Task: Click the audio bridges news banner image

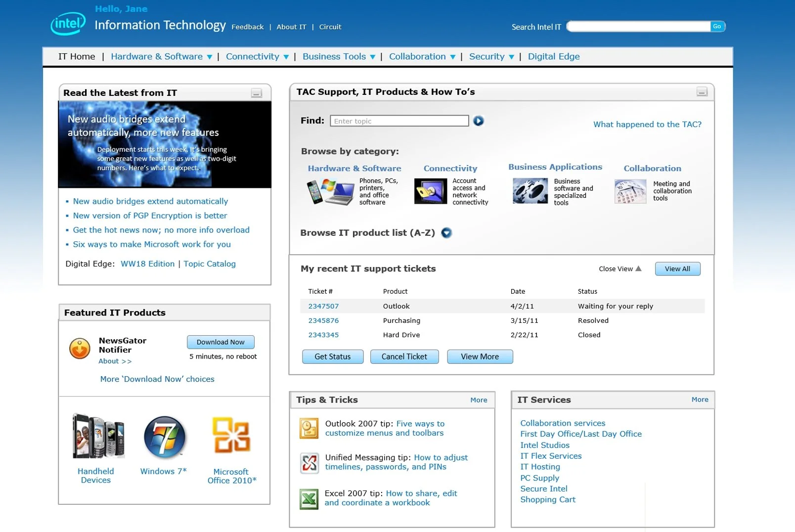Action: point(165,144)
